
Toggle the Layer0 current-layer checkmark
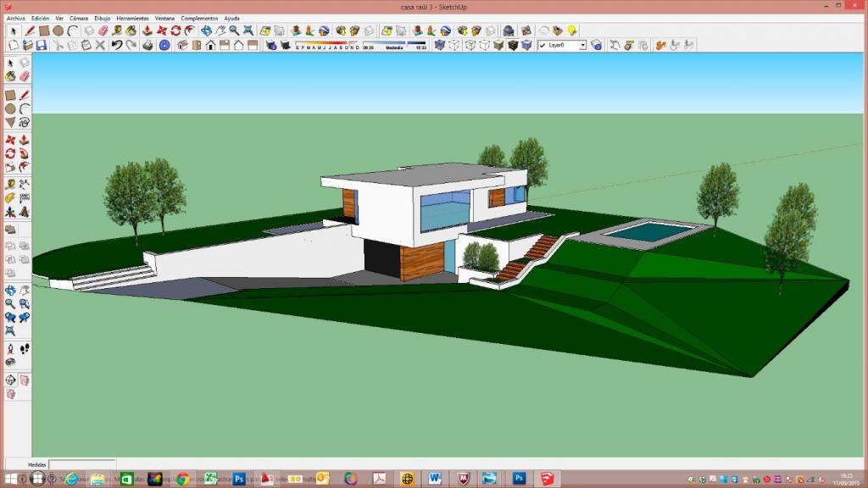coord(542,45)
